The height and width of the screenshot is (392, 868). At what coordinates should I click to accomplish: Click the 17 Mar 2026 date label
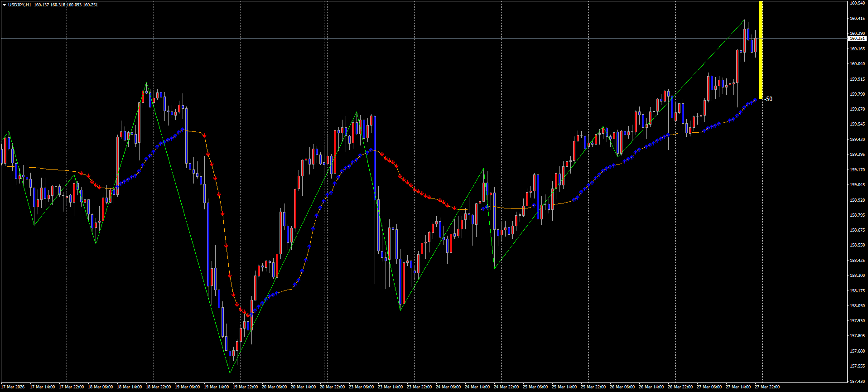pos(14,387)
